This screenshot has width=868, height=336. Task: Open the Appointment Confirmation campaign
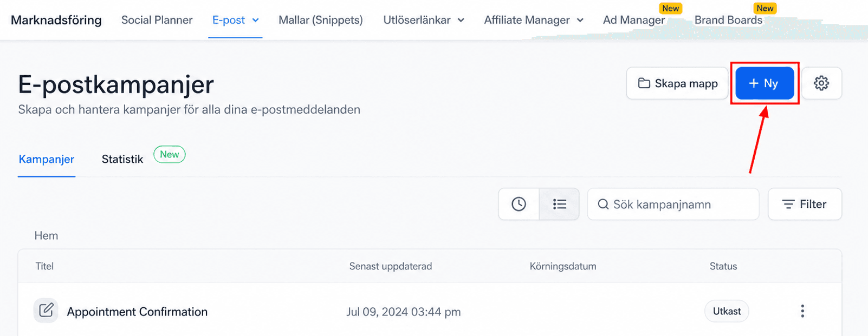[137, 312]
